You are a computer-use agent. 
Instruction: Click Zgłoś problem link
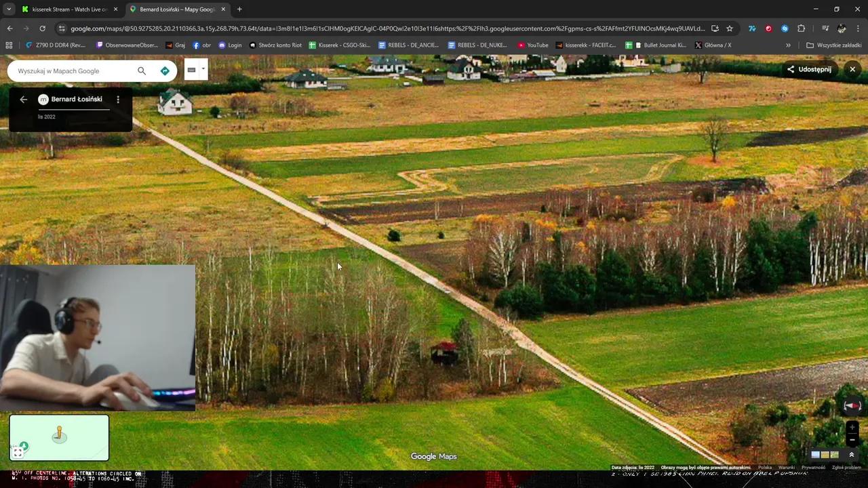(x=846, y=468)
